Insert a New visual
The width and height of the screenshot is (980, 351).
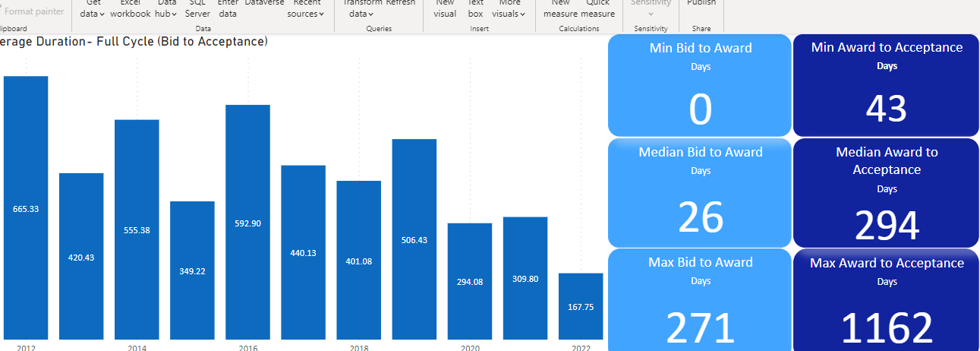tap(445, 8)
